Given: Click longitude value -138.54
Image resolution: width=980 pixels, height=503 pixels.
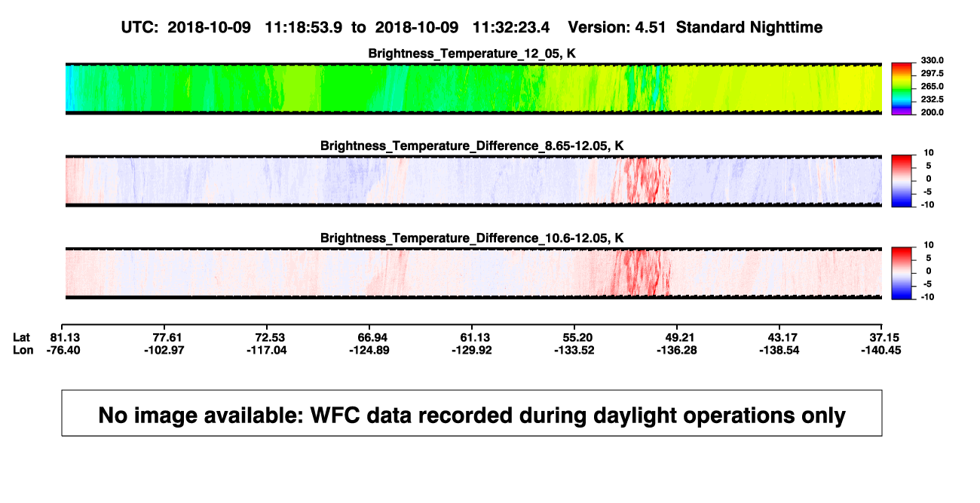Looking at the screenshot, I should pyautogui.click(x=780, y=350).
